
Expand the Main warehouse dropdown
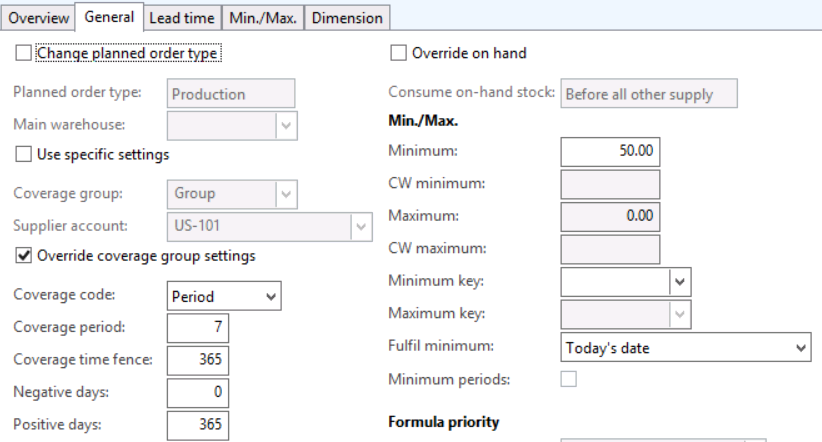click(x=286, y=125)
